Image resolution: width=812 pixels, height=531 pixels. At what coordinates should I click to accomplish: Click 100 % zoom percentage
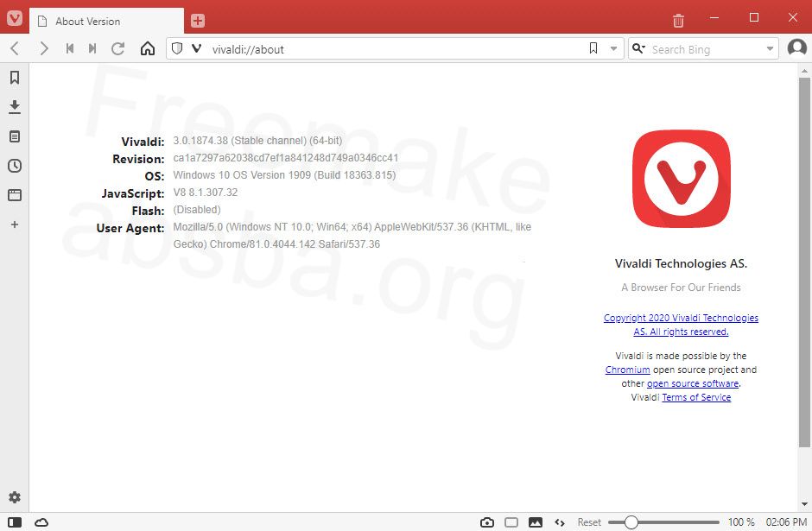tap(741, 522)
